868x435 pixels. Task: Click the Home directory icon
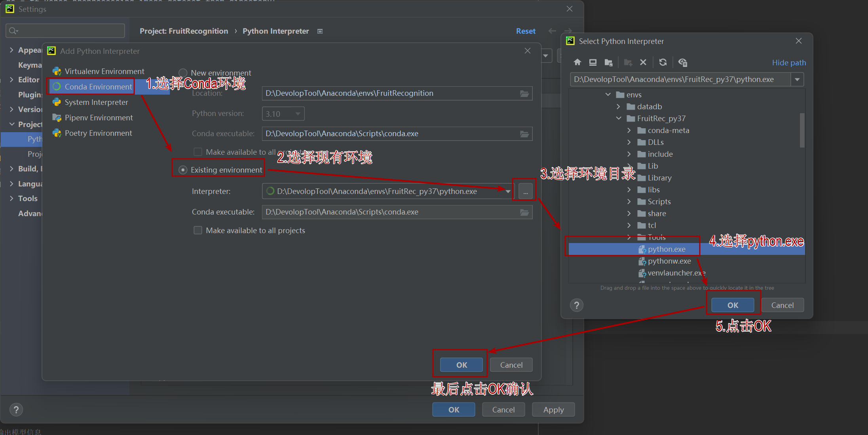(x=577, y=62)
